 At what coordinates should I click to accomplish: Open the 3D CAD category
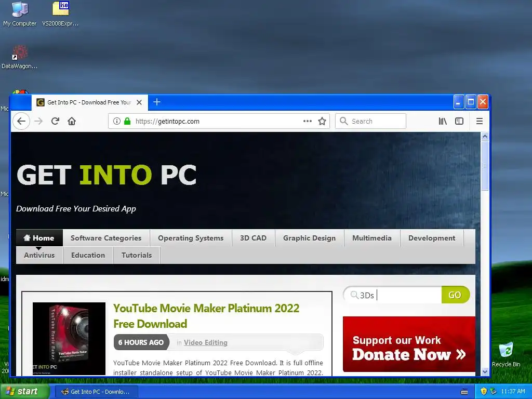pos(253,238)
